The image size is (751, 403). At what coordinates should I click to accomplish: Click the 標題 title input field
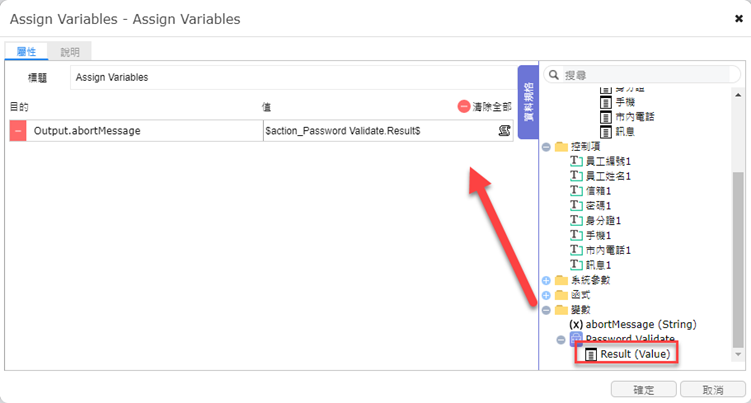pyautogui.click(x=290, y=77)
